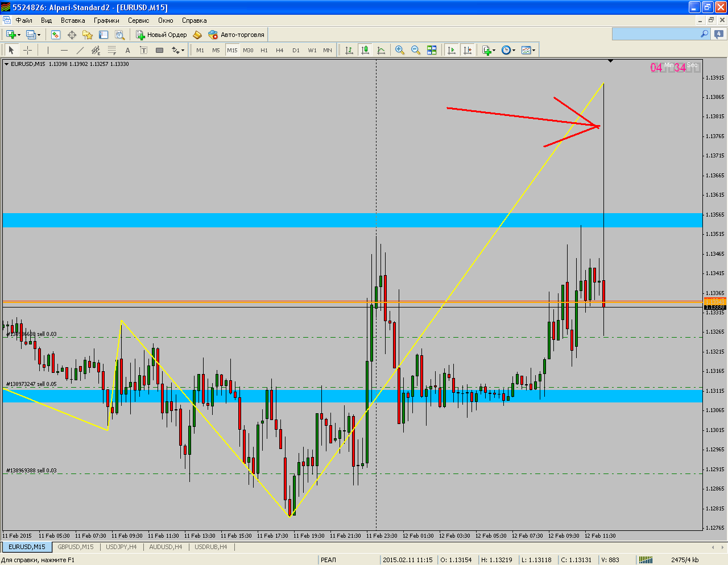Open the Data Window crosshair-circle icon
Image resolution: width=728 pixels, height=565 pixels.
point(72,35)
